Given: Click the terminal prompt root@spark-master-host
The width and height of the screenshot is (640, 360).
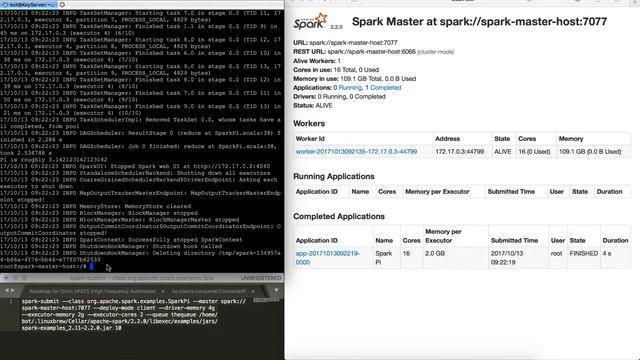Looking at the screenshot, I should point(43,267).
